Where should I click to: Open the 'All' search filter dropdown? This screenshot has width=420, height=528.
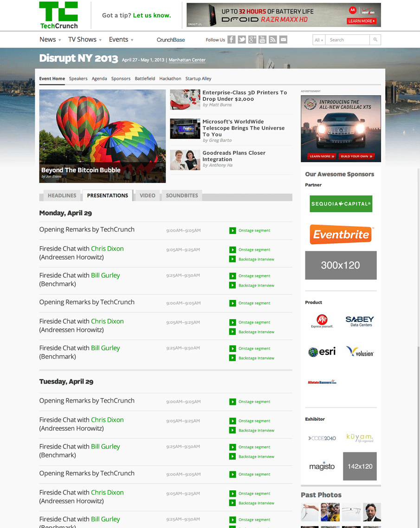tap(319, 40)
